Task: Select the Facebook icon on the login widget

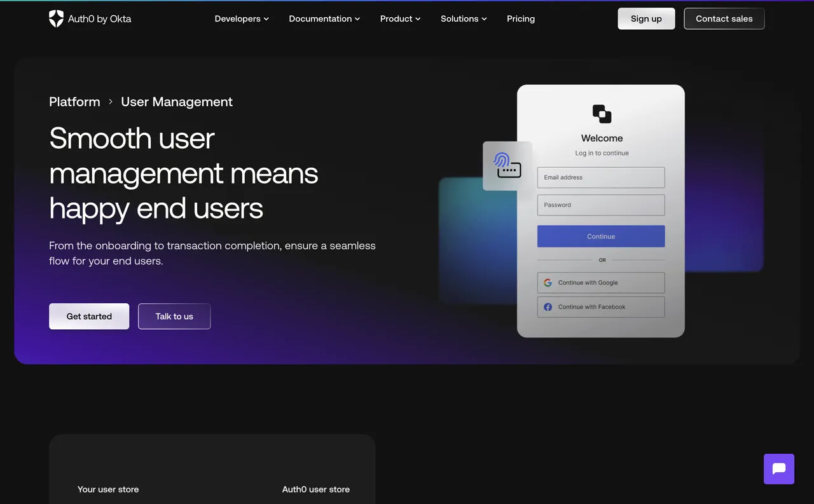Action: coord(548,306)
